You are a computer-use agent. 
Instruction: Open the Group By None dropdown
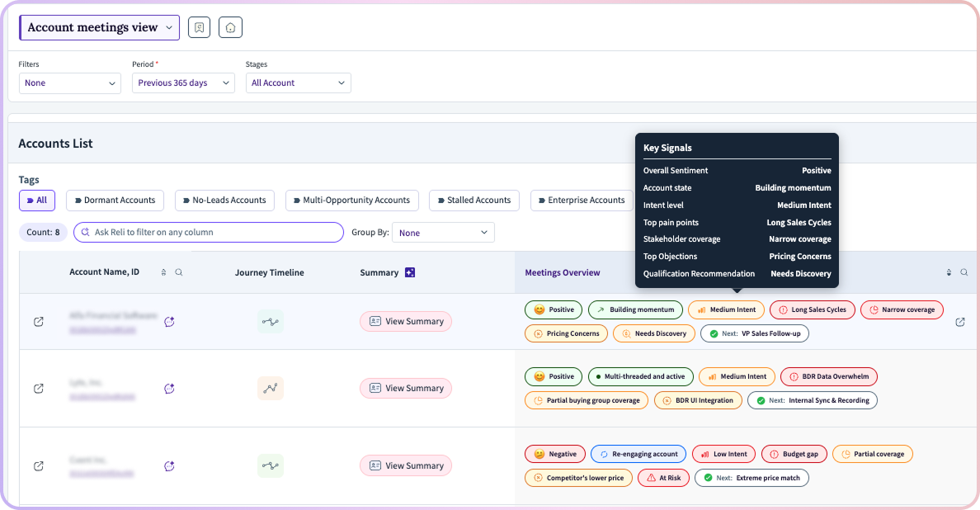click(x=443, y=233)
